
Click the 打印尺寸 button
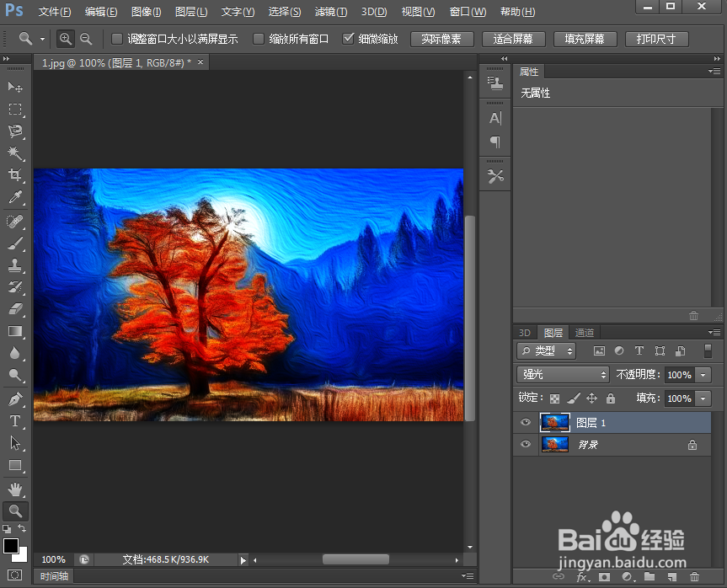point(656,39)
